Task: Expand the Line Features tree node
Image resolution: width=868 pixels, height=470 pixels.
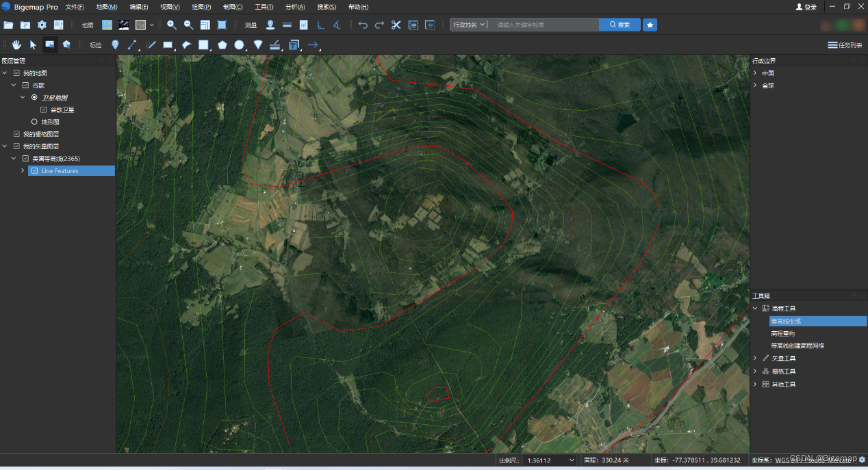Action: [x=23, y=171]
